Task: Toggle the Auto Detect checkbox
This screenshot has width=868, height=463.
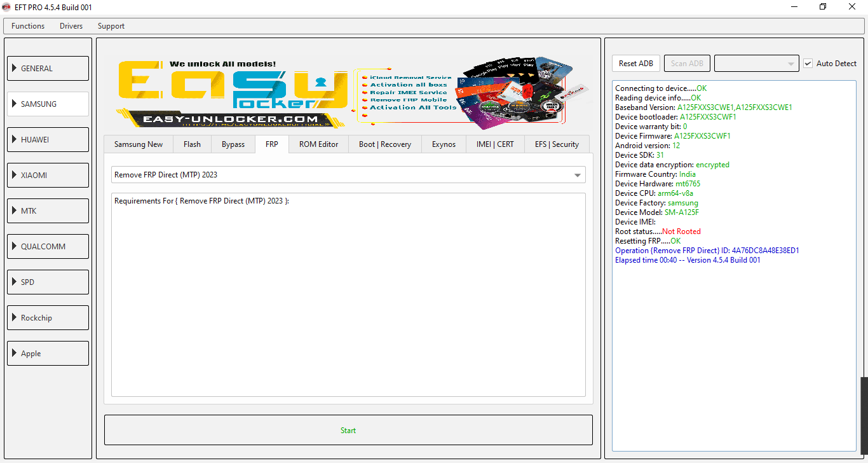Action: [808, 64]
